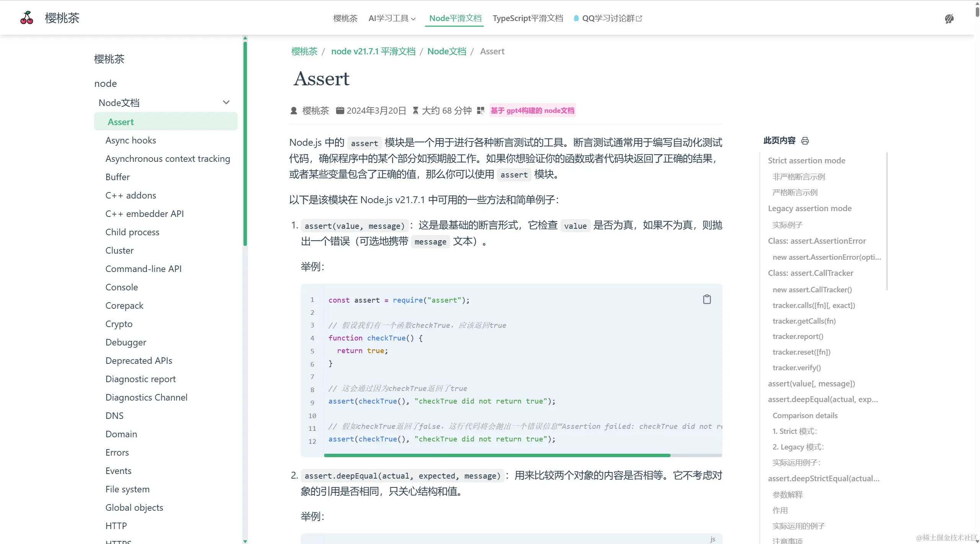
Task: Collapse the Node文档 sidebar section
Action: pyautogui.click(x=226, y=103)
